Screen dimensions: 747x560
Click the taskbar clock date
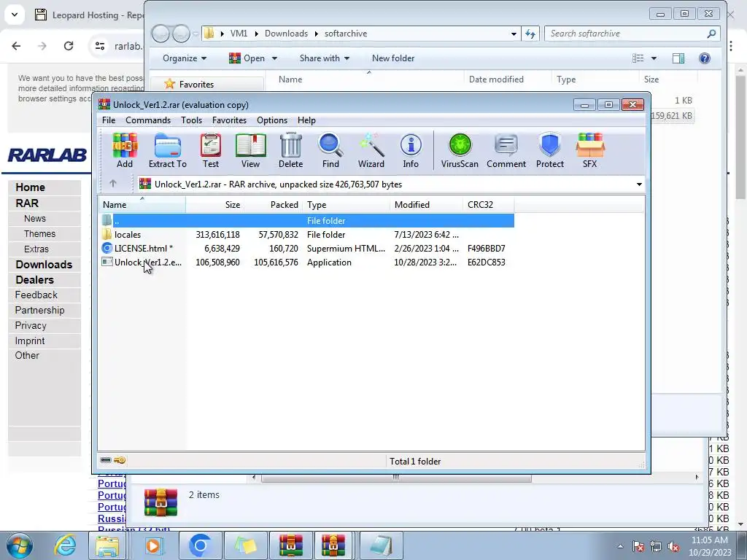pos(710,553)
